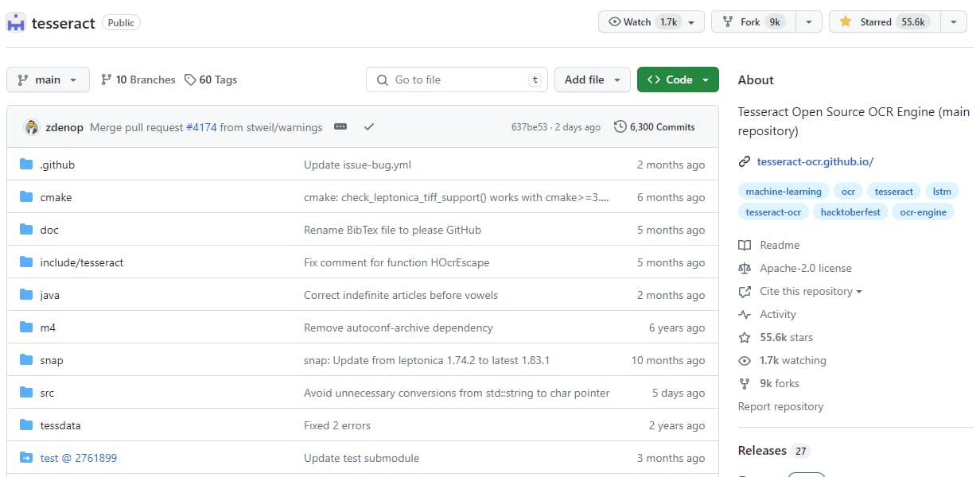Image resolution: width=980 pixels, height=477 pixels.
Task: Click the star icon beside 55.6k stars
Action: (x=745, y=337)
